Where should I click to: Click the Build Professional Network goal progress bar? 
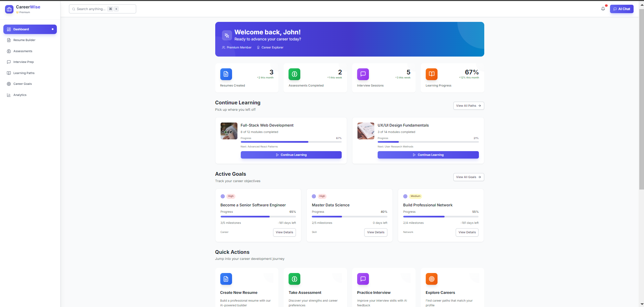[x=441, y=217]
